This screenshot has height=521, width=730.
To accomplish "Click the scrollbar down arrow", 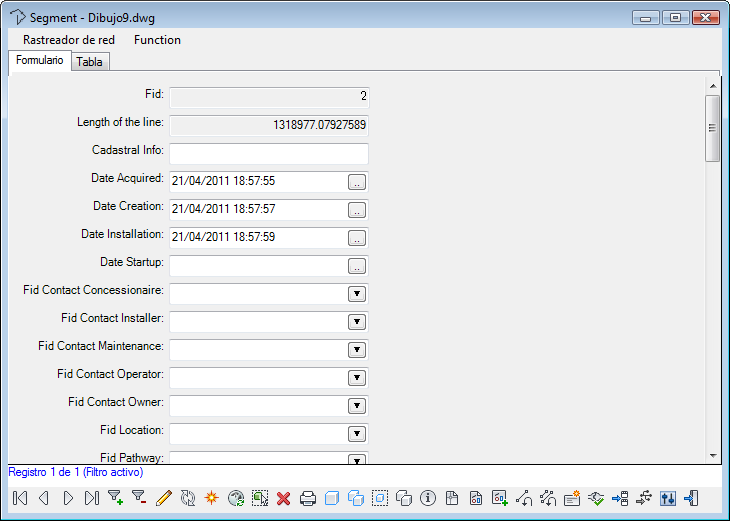I will [713, 456].
